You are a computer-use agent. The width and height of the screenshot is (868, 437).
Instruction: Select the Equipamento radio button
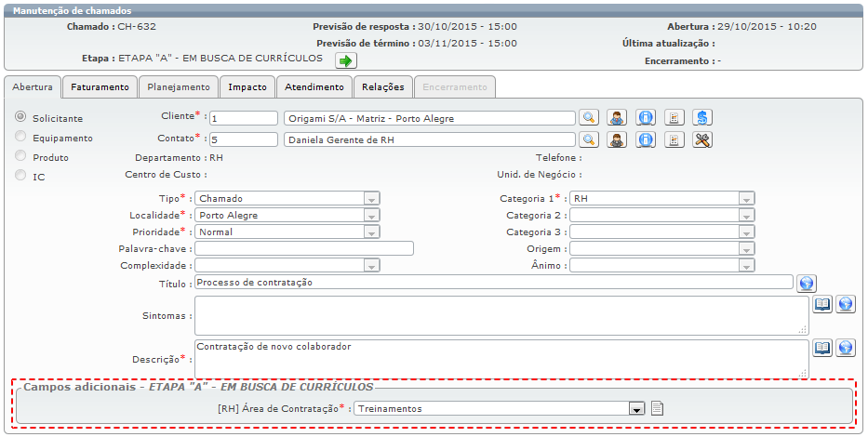pos(20,137)
